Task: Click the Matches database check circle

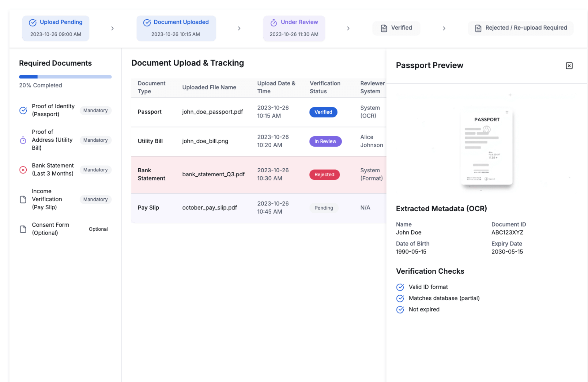Action: coord(400,298)
